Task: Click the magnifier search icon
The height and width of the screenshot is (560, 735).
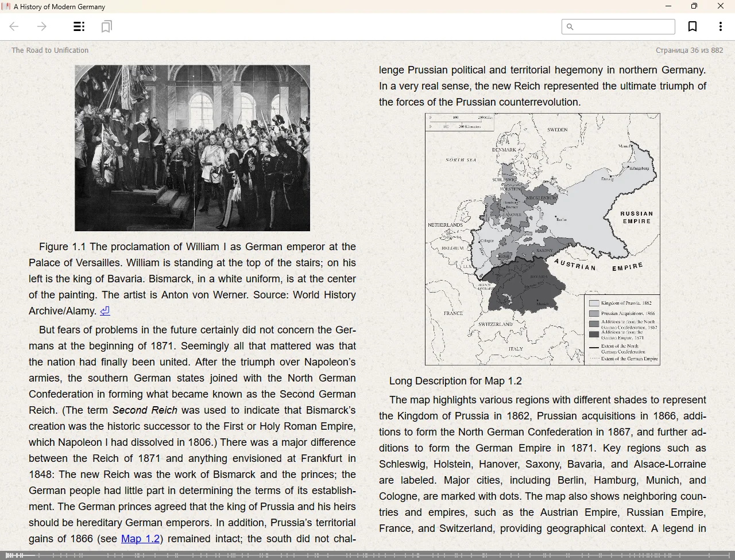Action: 570,27
